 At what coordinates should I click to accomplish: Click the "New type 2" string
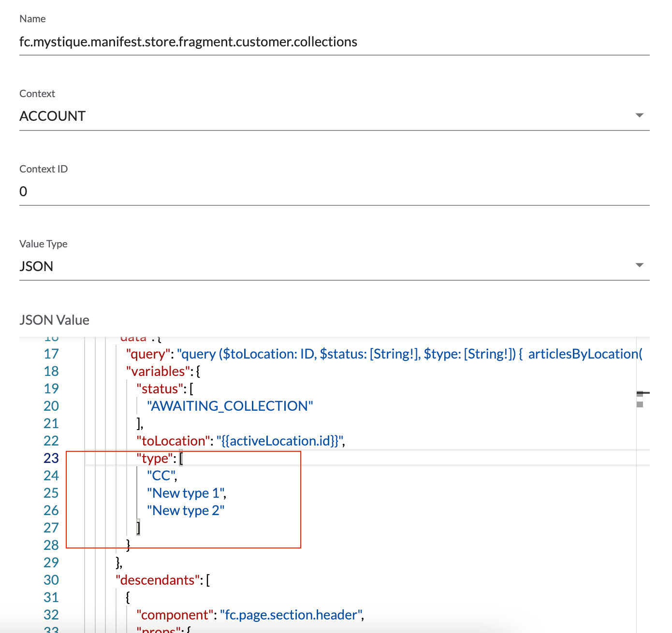(186, 510)
